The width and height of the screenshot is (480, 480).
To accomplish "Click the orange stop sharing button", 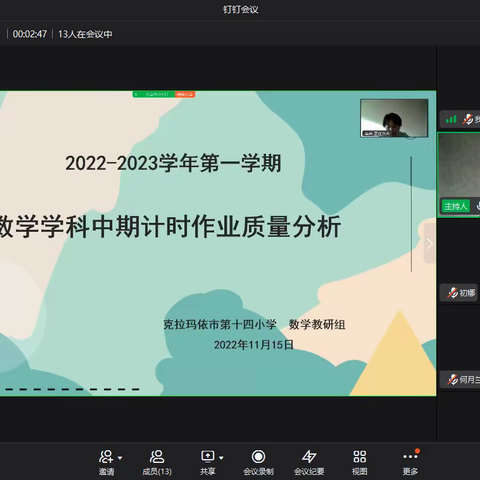I will (185, 94).
